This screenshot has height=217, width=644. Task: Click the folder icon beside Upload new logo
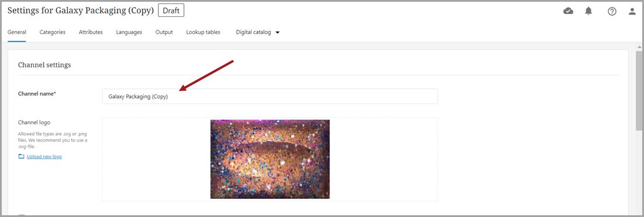point(22,157)
